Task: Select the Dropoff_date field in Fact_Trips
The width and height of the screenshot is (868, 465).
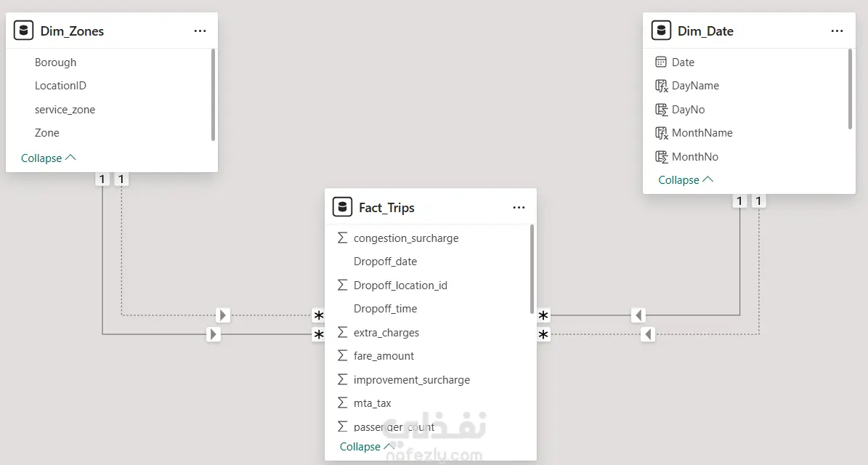Action: point(385,262)
